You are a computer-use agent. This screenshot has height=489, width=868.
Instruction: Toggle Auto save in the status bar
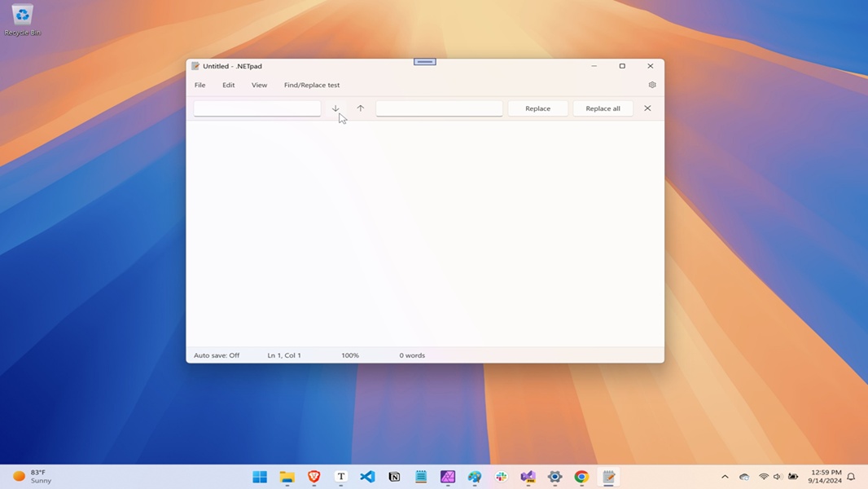point(217,355)
